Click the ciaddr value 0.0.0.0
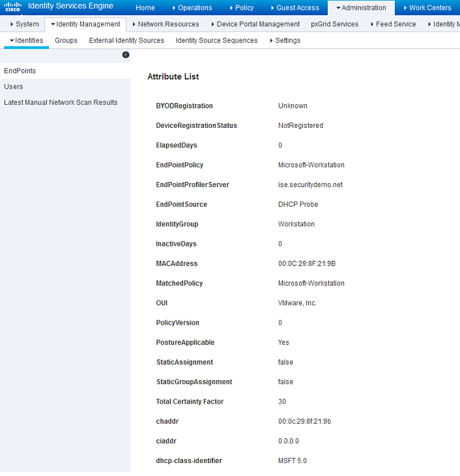Screen dimensions: 460x476 pyautogui.click(x=289, y=441)
